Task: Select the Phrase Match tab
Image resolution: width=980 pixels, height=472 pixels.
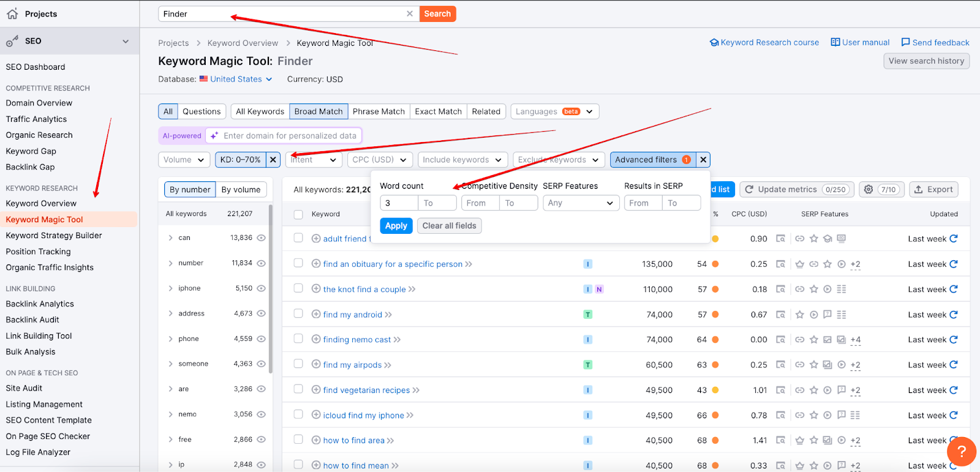Action: (379, 111)
